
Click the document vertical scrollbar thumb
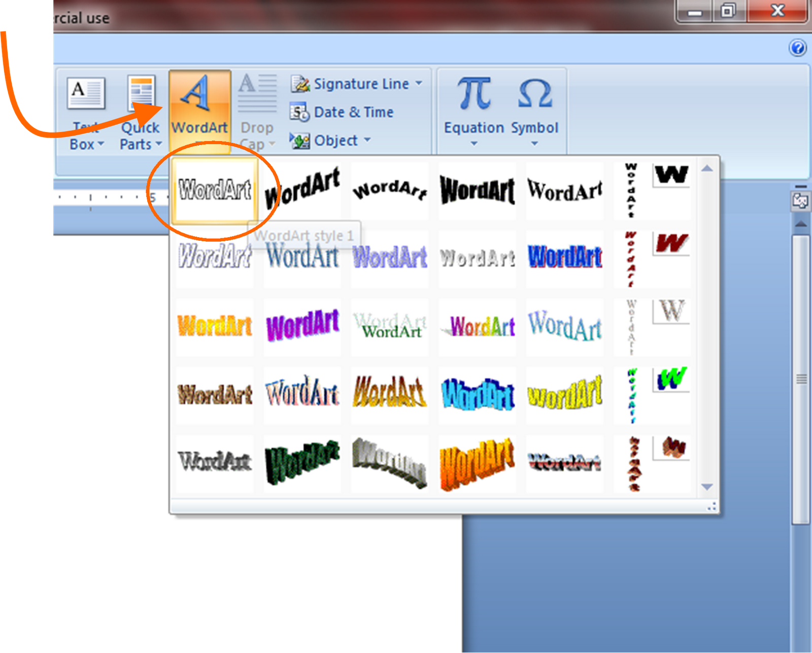(801, 379)
